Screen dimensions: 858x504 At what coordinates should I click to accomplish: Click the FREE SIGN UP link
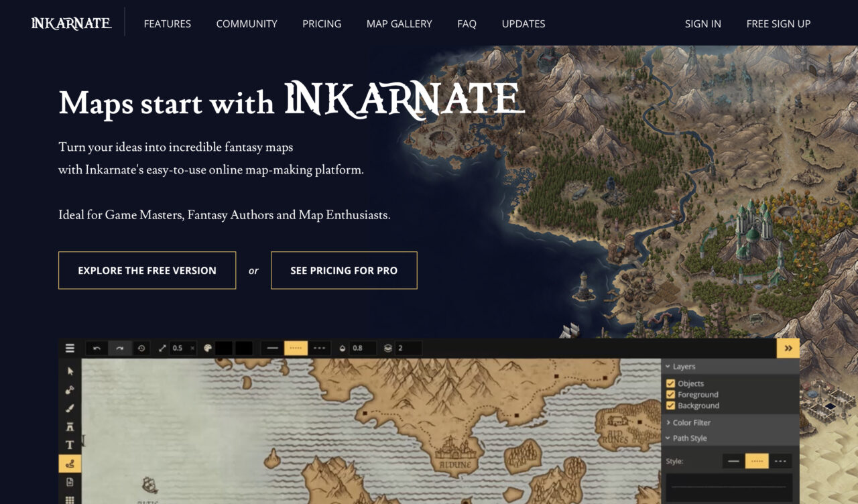(x=778, y=23)
